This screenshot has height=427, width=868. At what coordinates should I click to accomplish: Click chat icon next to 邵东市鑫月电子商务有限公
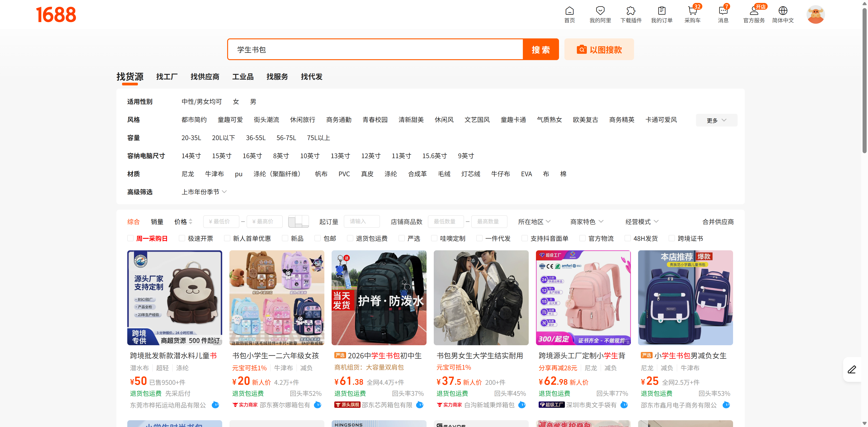[x=726, y=405]
